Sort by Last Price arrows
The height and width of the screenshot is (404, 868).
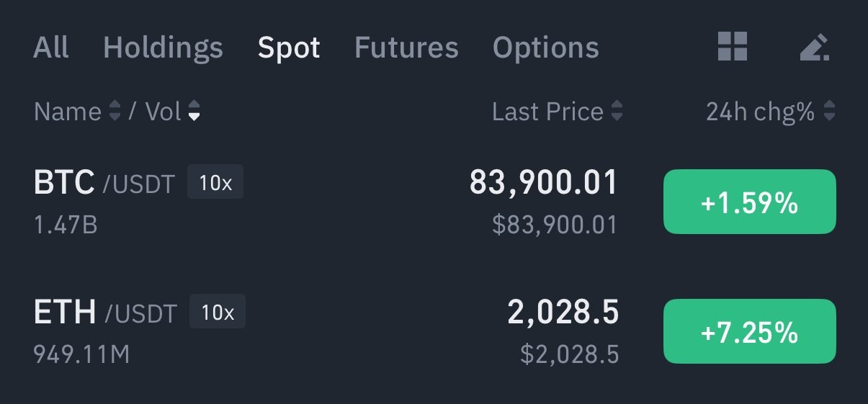point(617,112)
